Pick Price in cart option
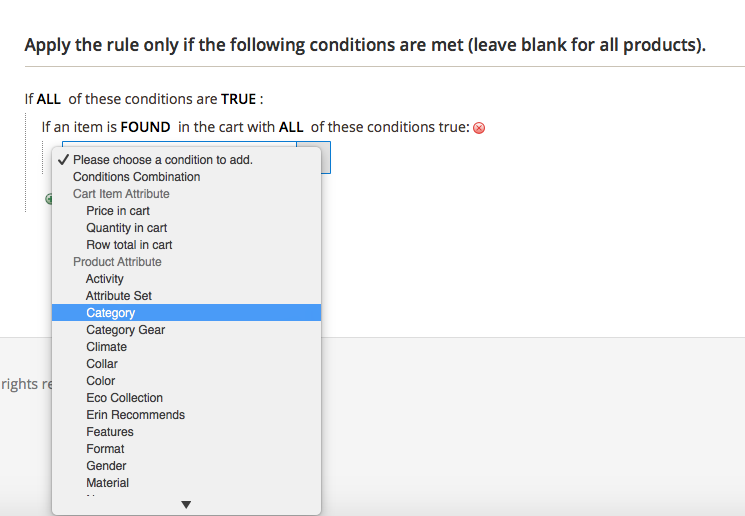 coord(118,211)
